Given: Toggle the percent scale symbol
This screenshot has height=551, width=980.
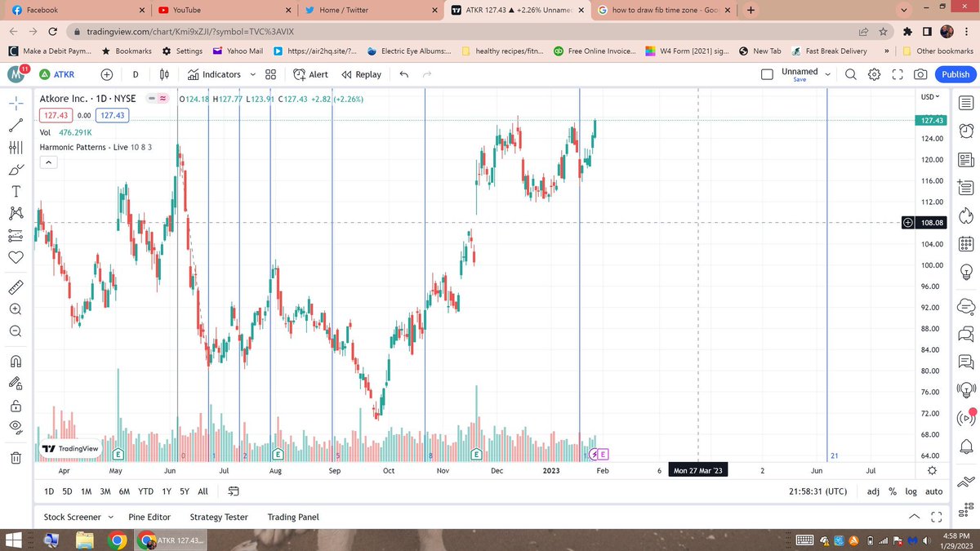Looking at the screenshot, I should point(893,491).
